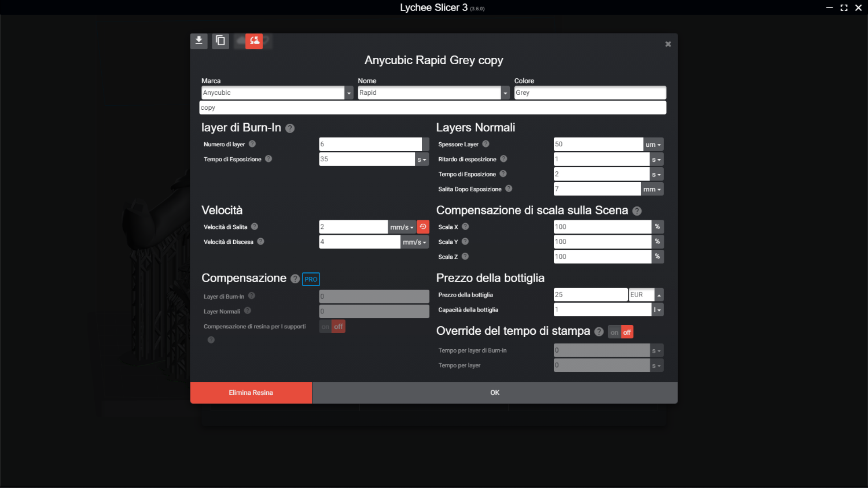Click the Capacità della bottiglia value field
868x488 pixels.
coord(602,310)
